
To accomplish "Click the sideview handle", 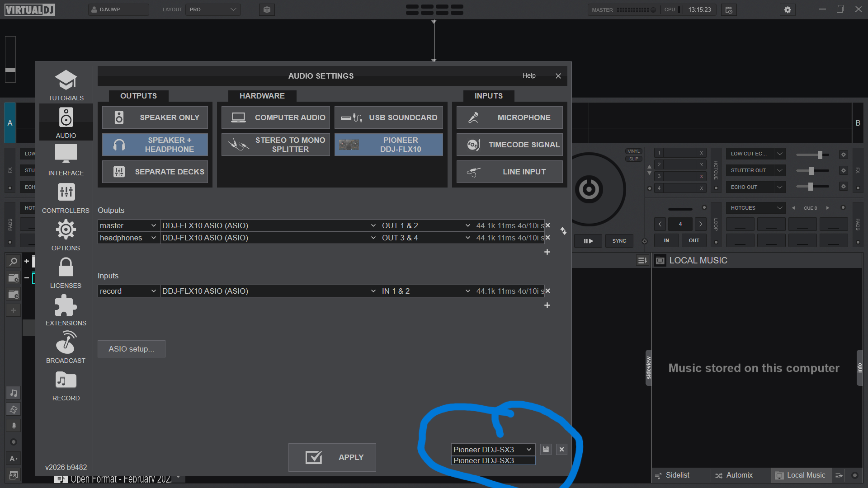I will pyautogui.click(x=649, y=368).
